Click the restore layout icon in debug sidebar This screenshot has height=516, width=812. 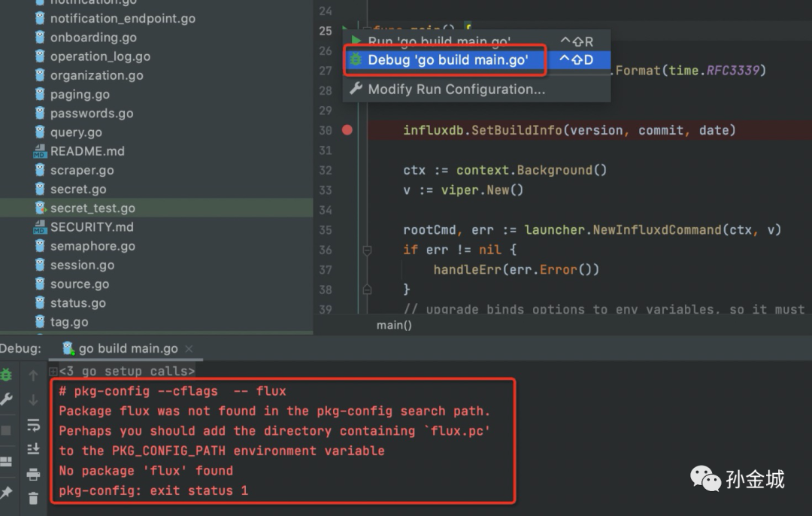[6, 461]
